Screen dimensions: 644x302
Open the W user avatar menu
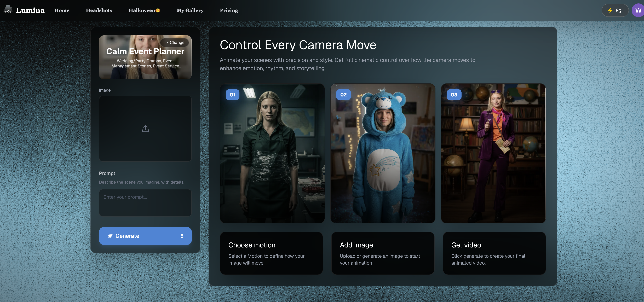pos(638,10)
